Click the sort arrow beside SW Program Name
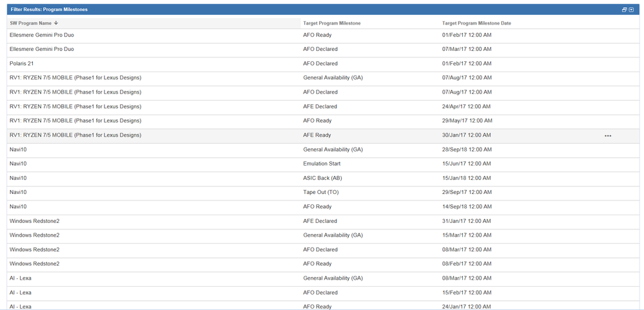The height and width of the screenshot is (310, 644). pos(56,23)
